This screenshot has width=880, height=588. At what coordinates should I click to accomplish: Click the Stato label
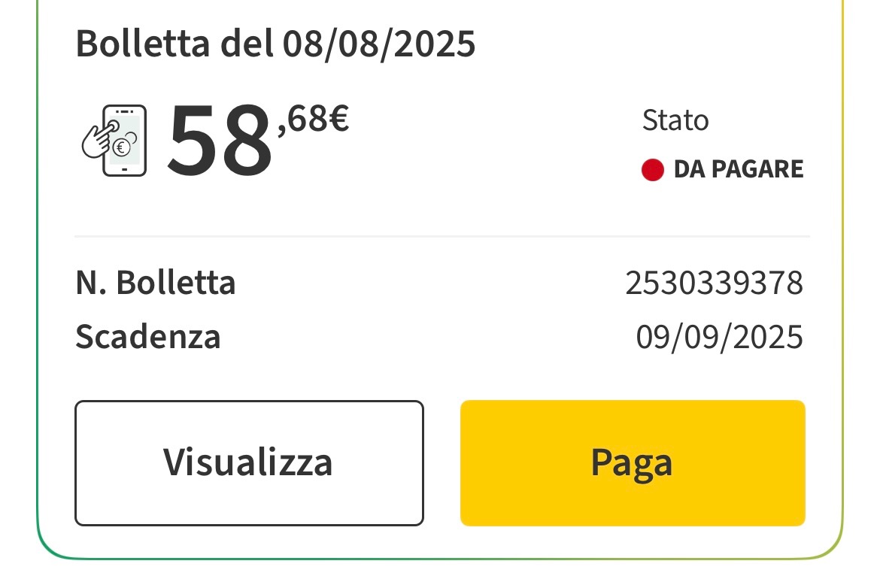pos(675,120)
